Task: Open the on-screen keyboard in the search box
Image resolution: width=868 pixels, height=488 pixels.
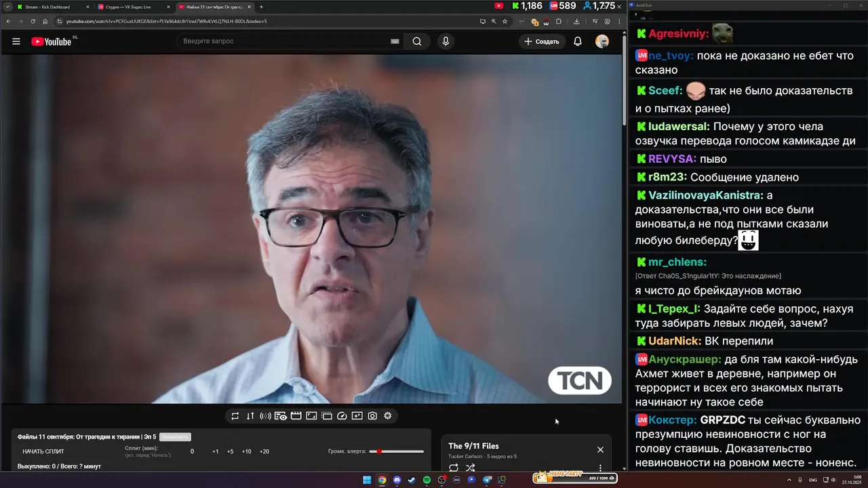Action: [x=395, y=41]
